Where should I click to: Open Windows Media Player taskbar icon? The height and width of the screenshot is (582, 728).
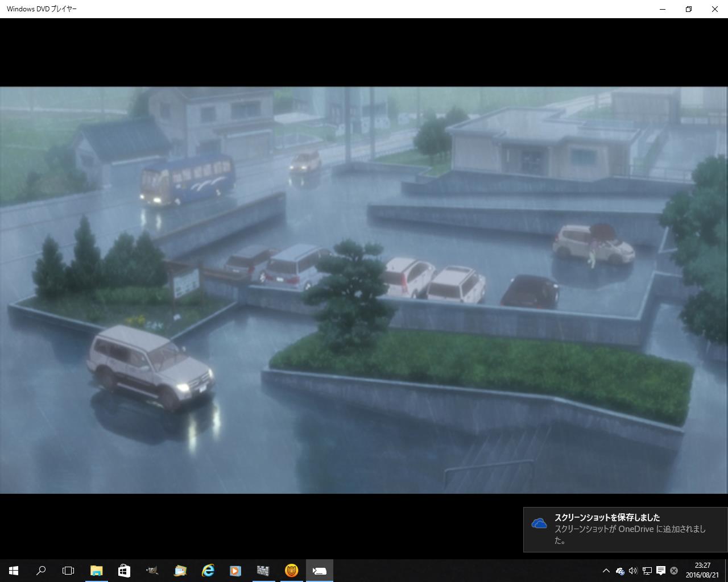point(235,571)
